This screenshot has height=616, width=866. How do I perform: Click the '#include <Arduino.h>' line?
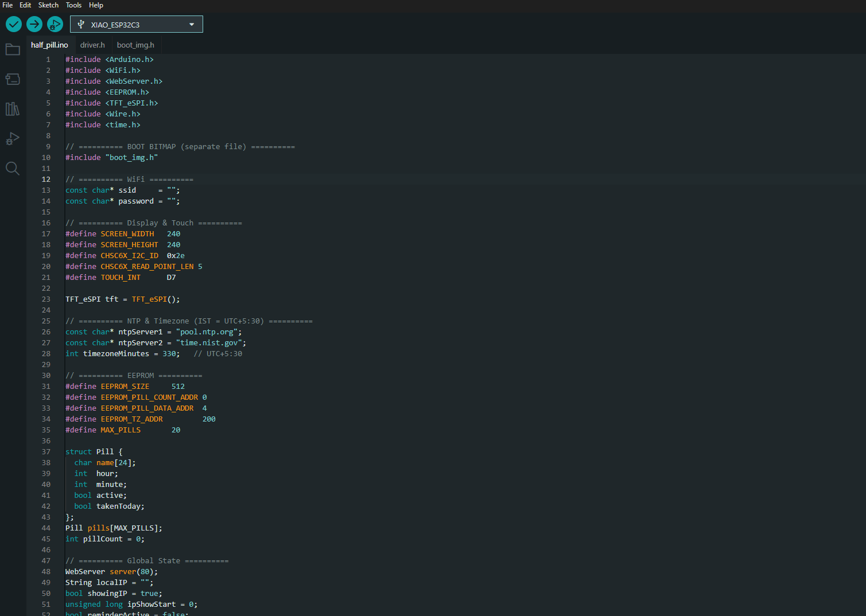tap(110, 60)
